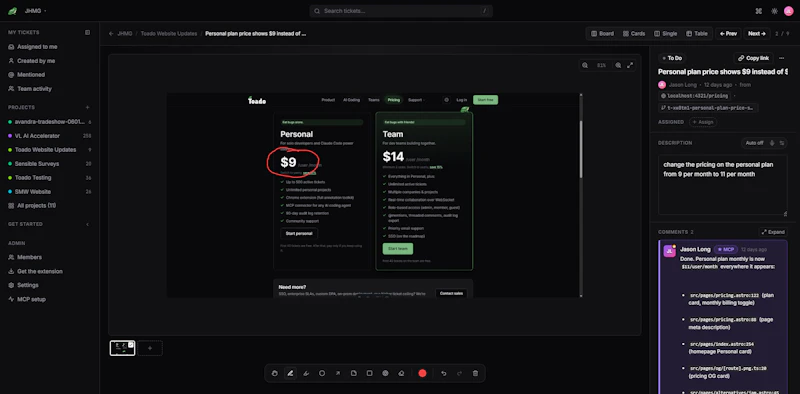Go back with the breadcrumb arrow

click(111, 34)
